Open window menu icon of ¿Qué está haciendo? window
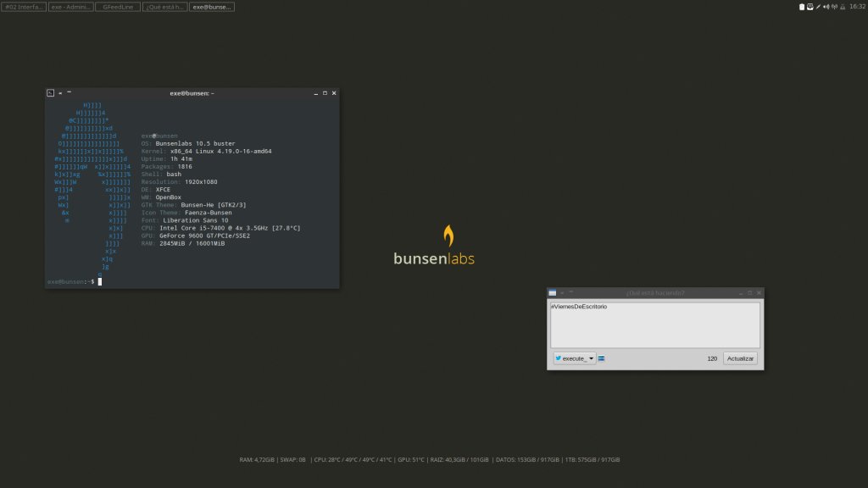This screenshot has height=488, width=868. [553, 292]
